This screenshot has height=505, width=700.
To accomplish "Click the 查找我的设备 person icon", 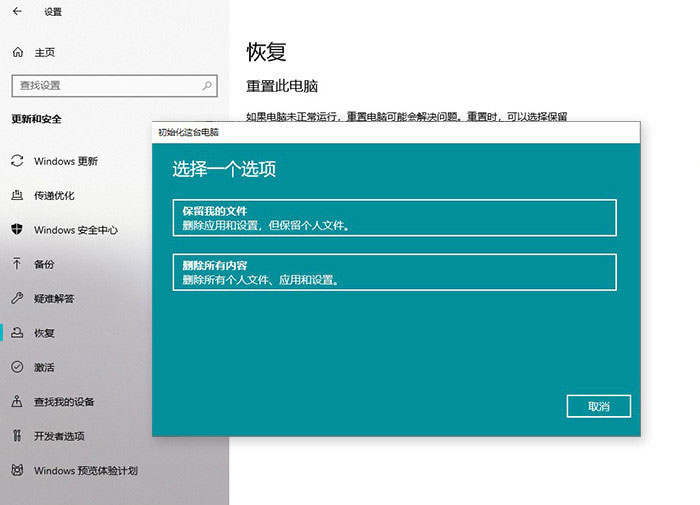I will pyautogui.click(x=17, y=401).
